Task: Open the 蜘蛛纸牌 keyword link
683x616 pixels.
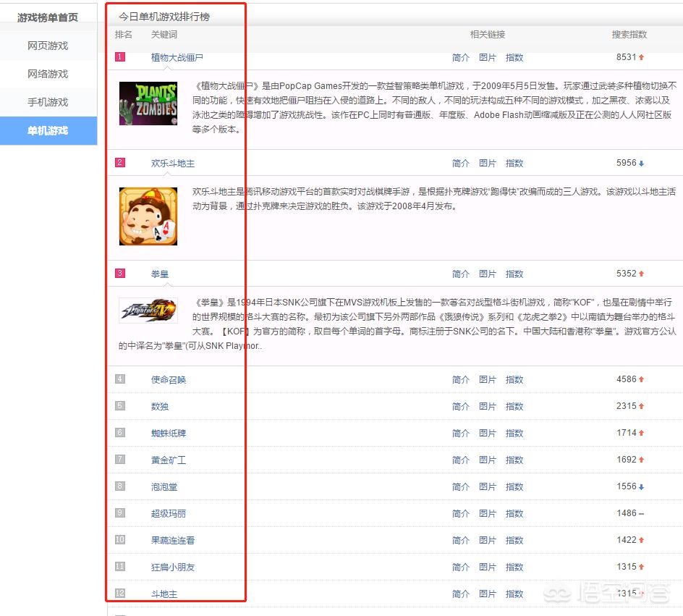Action: 168,434
